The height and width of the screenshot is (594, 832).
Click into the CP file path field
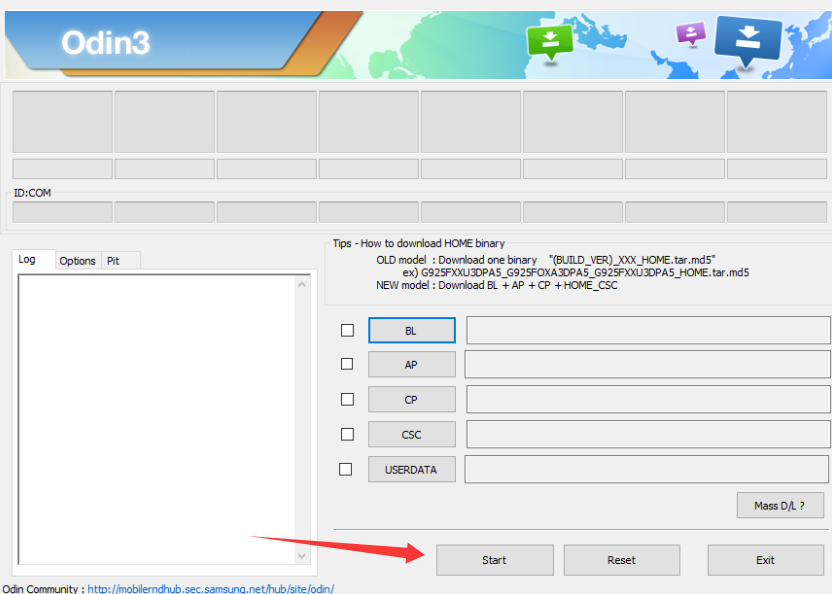648,399
